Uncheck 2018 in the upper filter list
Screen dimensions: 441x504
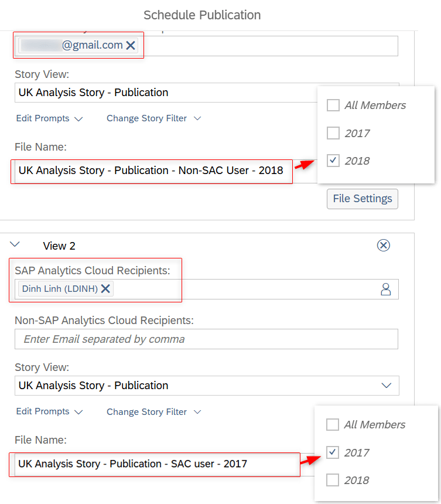pyautogui.click(x=333, y=161)
